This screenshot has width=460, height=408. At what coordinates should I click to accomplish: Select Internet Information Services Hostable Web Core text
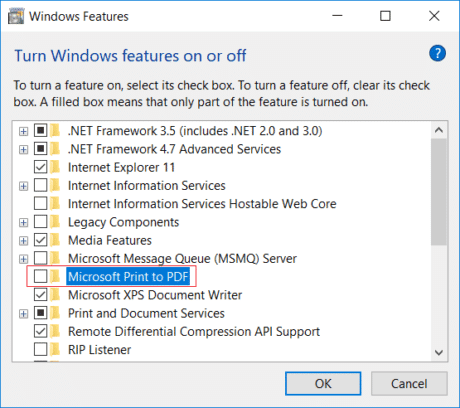coord(202,203)
